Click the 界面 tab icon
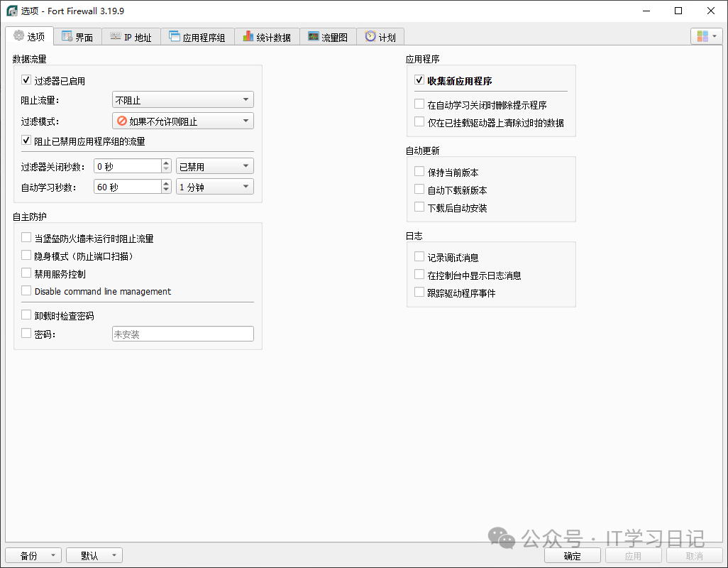 [67, 37]
